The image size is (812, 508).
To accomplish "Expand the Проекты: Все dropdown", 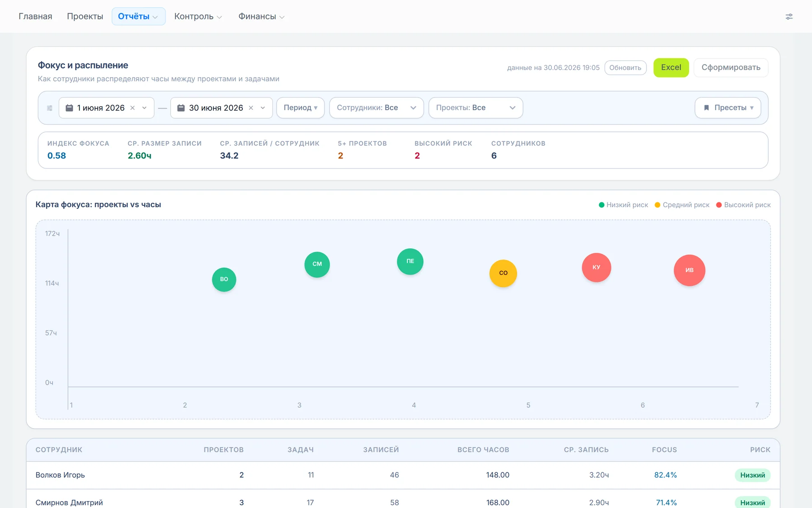I will pos(476,108).
